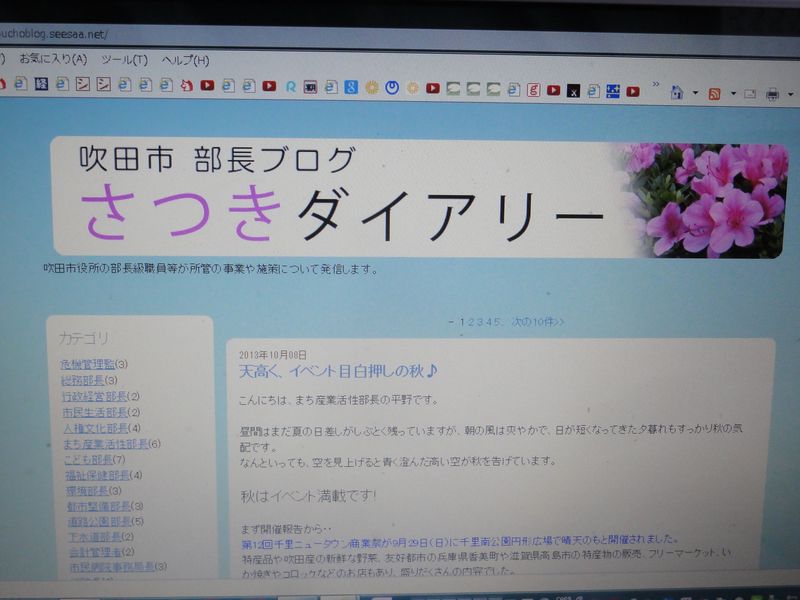The image size is (800, 600).
Task: Open the 市民生活部長 category link
Action: [95, 412]
